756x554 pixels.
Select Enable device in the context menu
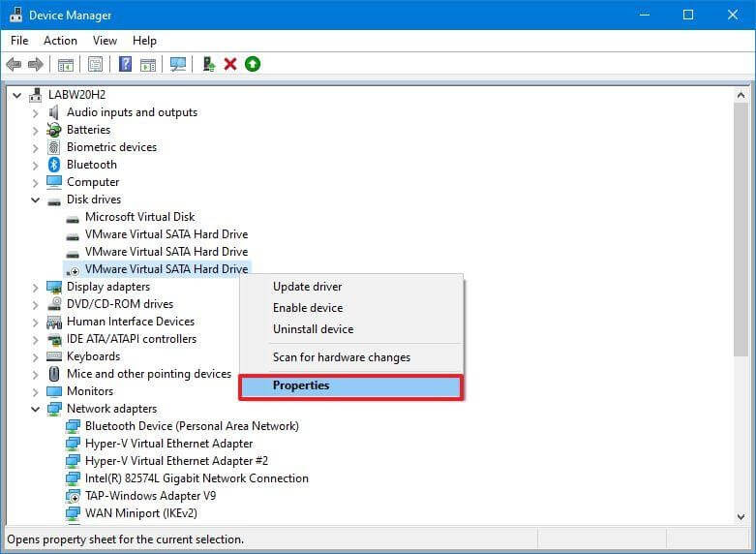(x=308, y=308)
